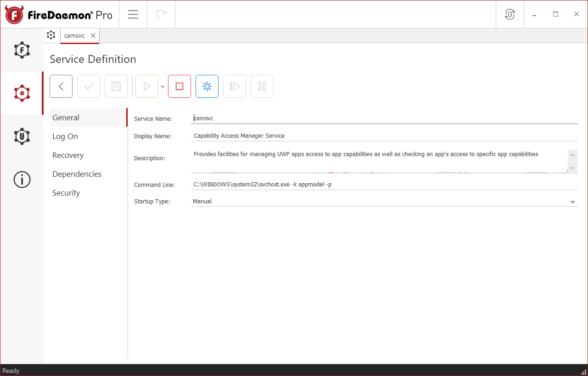Open the Dependencies settings category

(x=88, y=174)
